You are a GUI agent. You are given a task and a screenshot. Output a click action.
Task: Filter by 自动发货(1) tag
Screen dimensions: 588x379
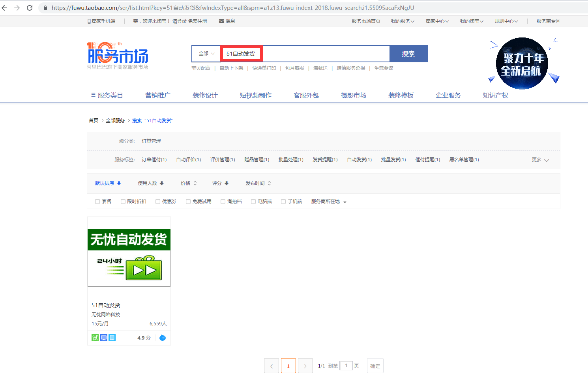(360, 160)
